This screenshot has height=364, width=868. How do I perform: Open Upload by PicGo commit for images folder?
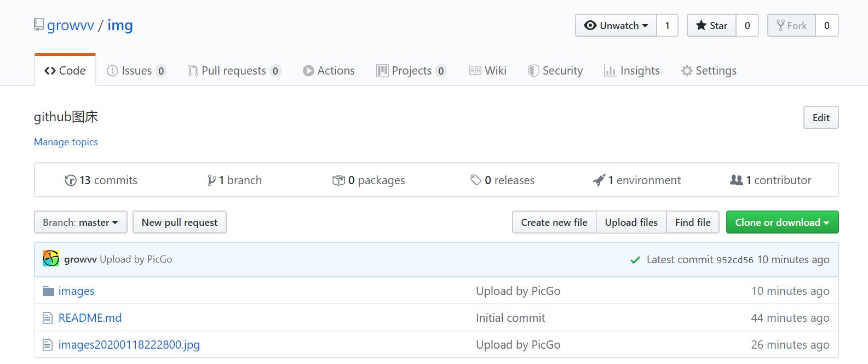(x=518, y=291)
